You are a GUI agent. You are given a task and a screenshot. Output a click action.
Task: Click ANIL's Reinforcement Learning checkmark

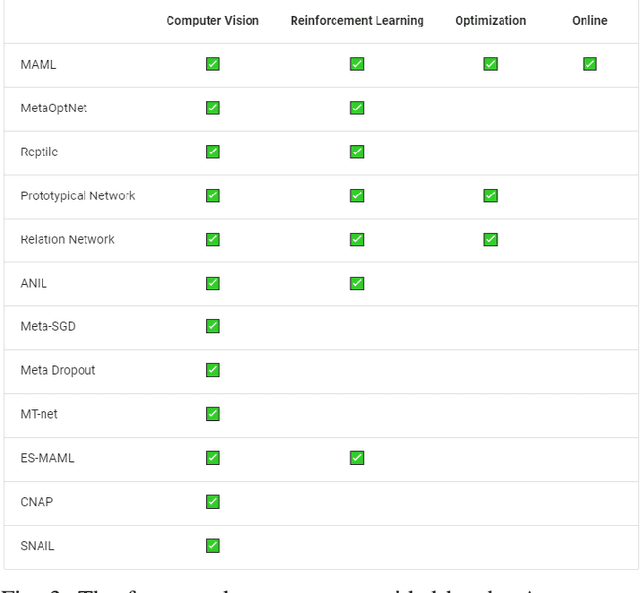click(357, 283)
